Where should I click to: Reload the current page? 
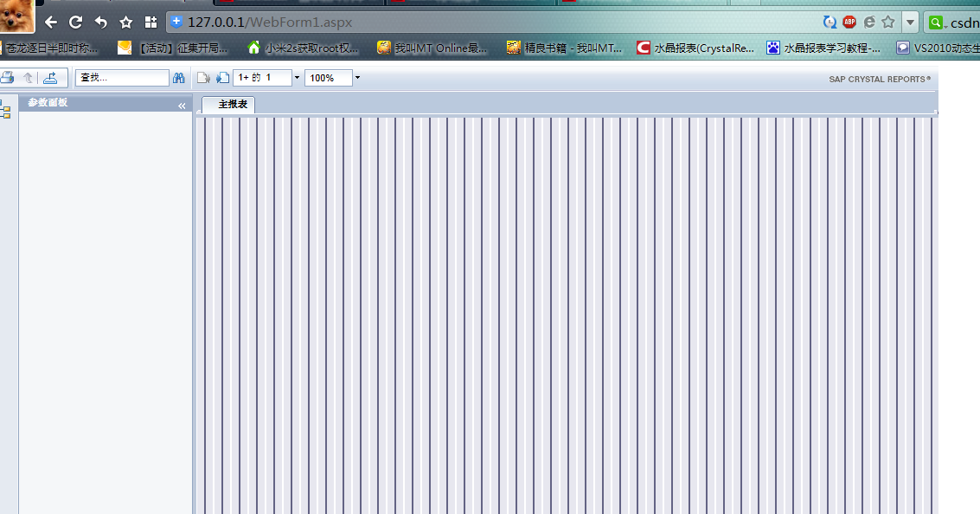point(75,22)
